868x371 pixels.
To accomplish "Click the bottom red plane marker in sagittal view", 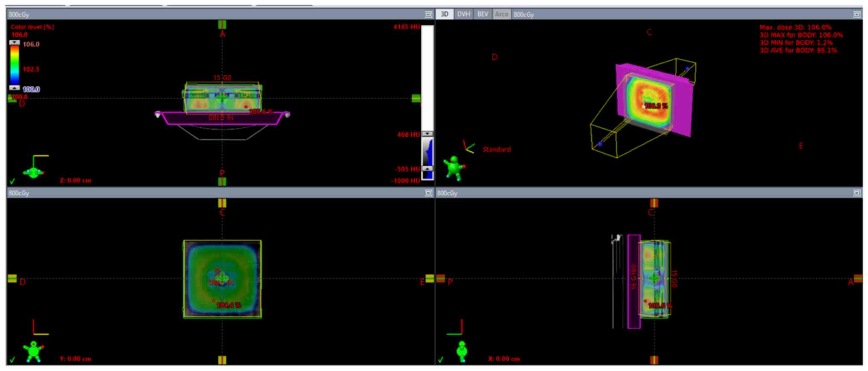I will 654,360.
